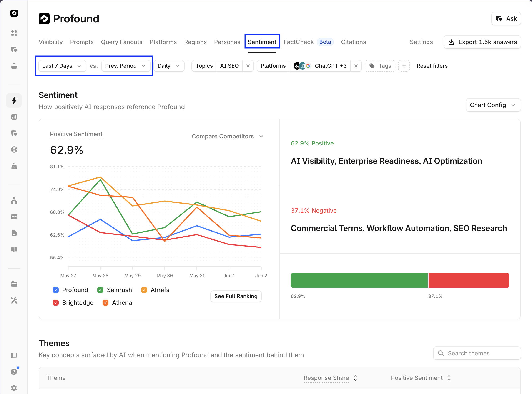
Task: Toggle the sidebar collapse panel icon
Action: [14, 355]
